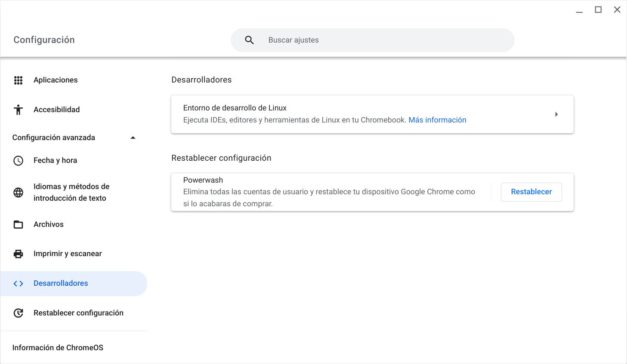This screenshot has width=627, height=364.
Task: Open the Imprimir y escanear menu item
Action: pos(68,254)
